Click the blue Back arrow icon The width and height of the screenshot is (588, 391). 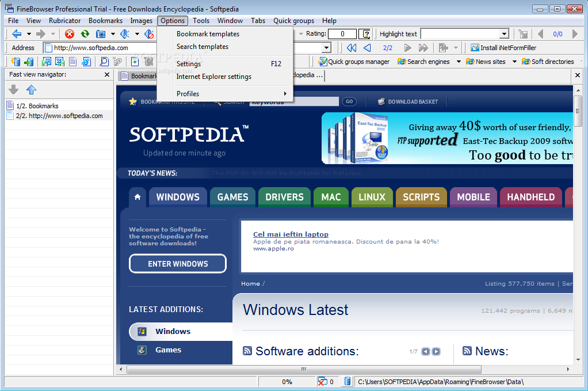pos(17,34)
